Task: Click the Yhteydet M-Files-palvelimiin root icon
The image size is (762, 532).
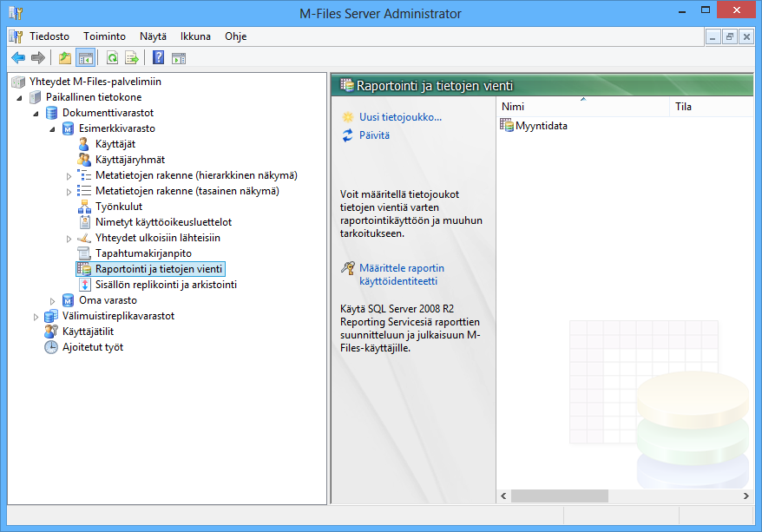Action: click(x=18, y=82)
